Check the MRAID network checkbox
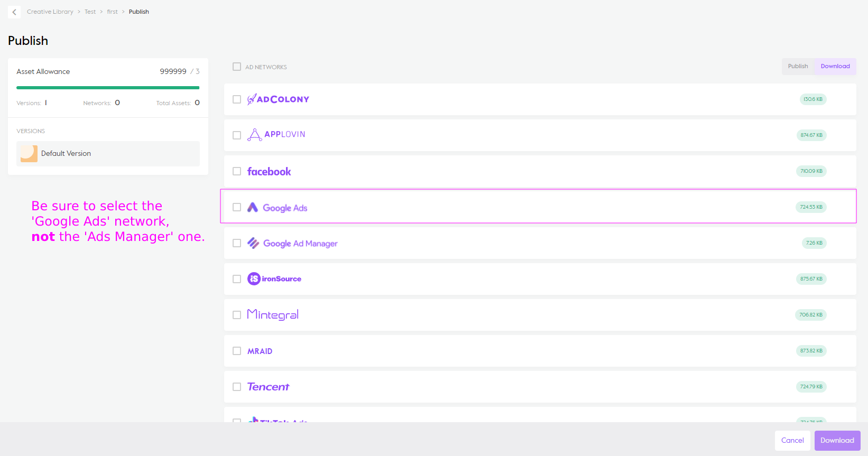 click(237, 351)
